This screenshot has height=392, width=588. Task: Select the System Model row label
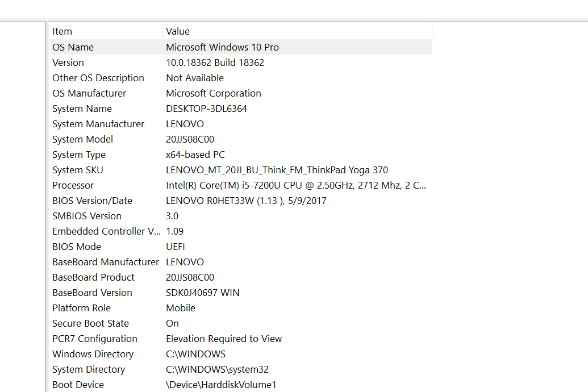(x=82, y=140)
